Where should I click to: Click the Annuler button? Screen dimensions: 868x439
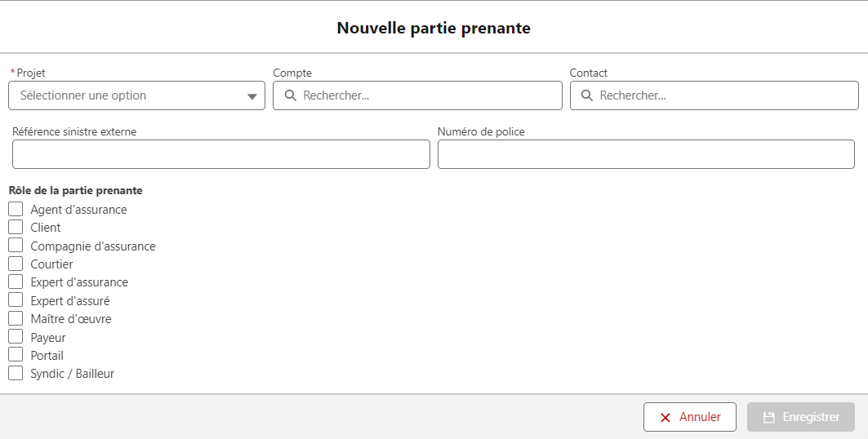pos(690,417)
